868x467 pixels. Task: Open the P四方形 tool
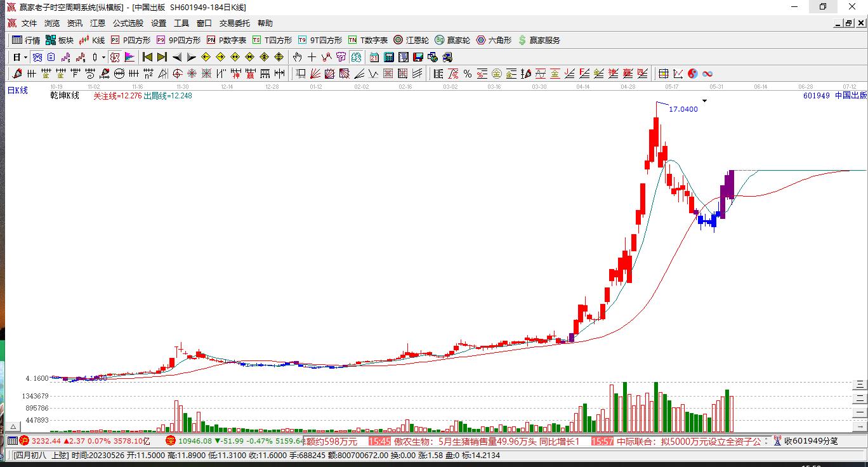coord(131,40)
